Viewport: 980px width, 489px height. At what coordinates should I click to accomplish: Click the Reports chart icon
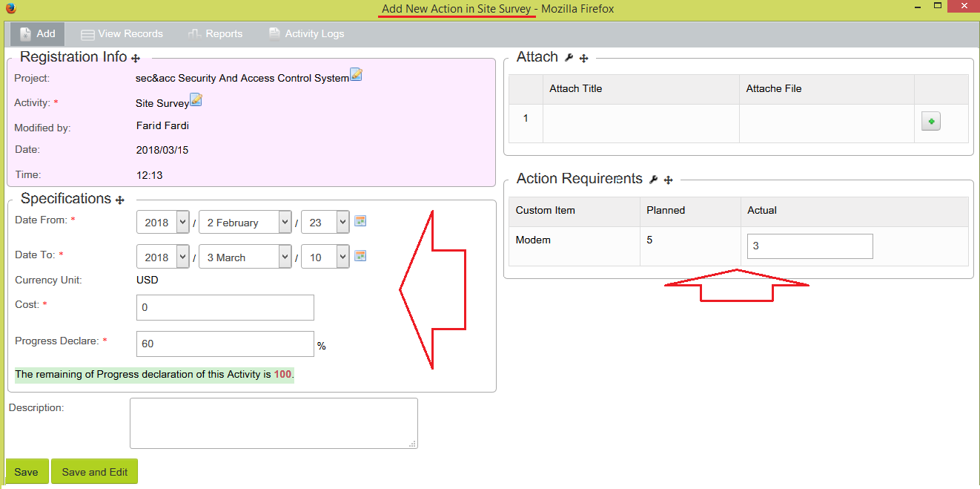coord(195,33)
